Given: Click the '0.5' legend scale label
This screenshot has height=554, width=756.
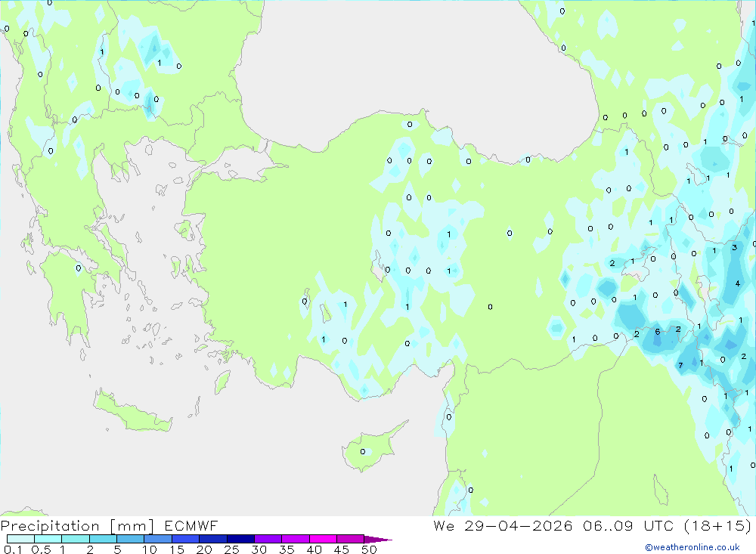Looking at the screenshot, I should pos(41,549).
